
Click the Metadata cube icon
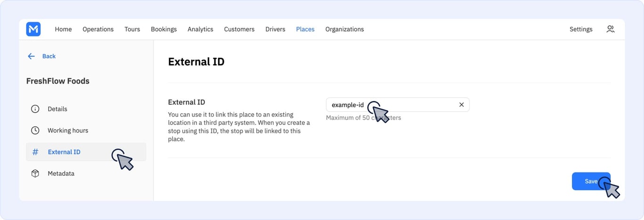point(35,173)
